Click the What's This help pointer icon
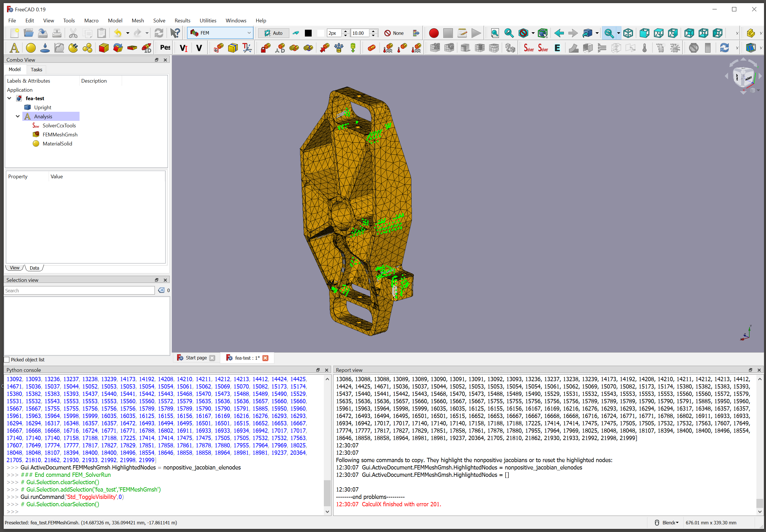This screenshot has width=766, height=532. click(x=175, y=33)
